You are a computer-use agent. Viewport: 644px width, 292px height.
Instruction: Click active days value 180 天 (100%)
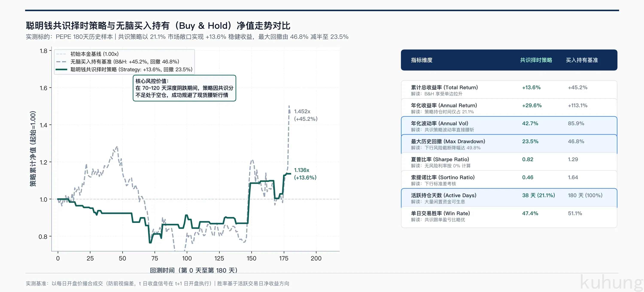click(x=585, y=196)
